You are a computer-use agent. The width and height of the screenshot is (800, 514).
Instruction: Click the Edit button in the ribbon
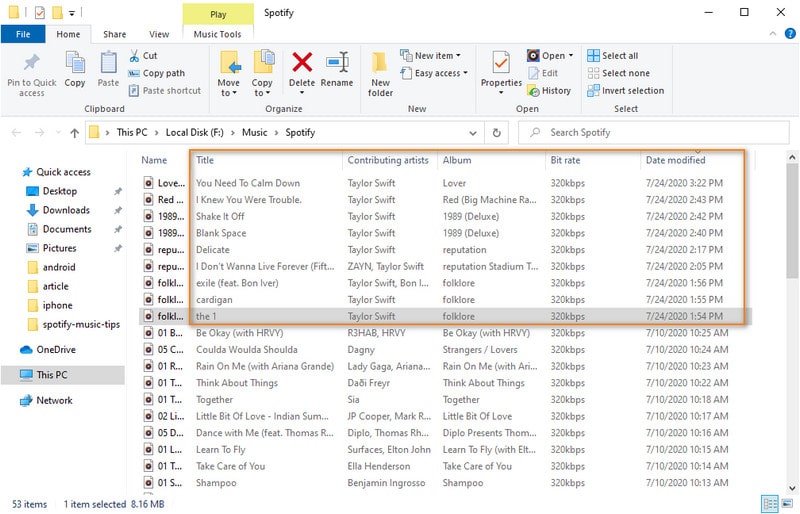click(543, 73)
